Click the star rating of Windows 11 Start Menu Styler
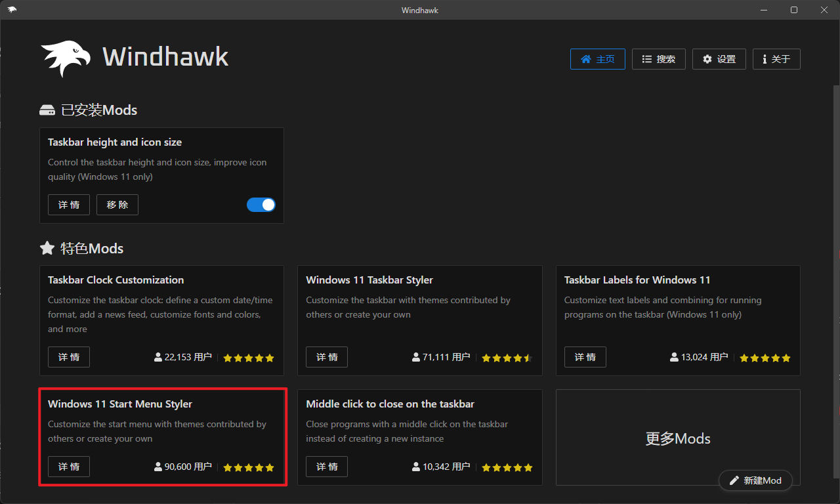This screenshot has height=504, width=840. [x=249, y=467]
